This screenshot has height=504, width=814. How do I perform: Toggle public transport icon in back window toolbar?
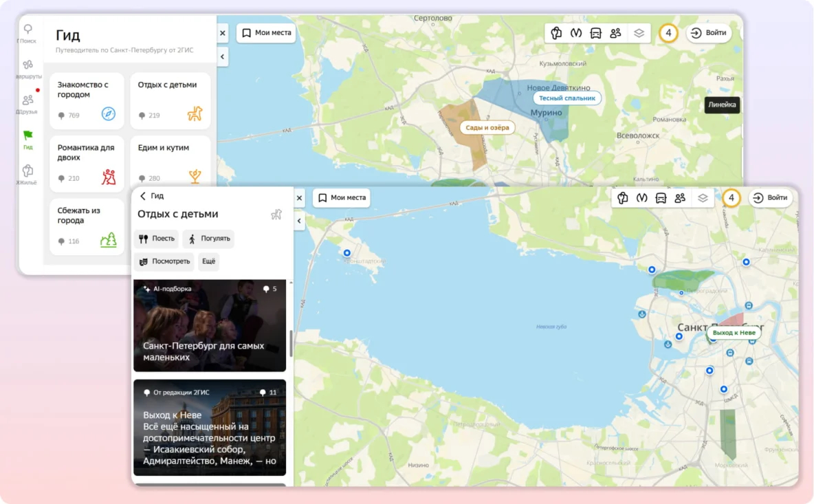coord(595,33)
